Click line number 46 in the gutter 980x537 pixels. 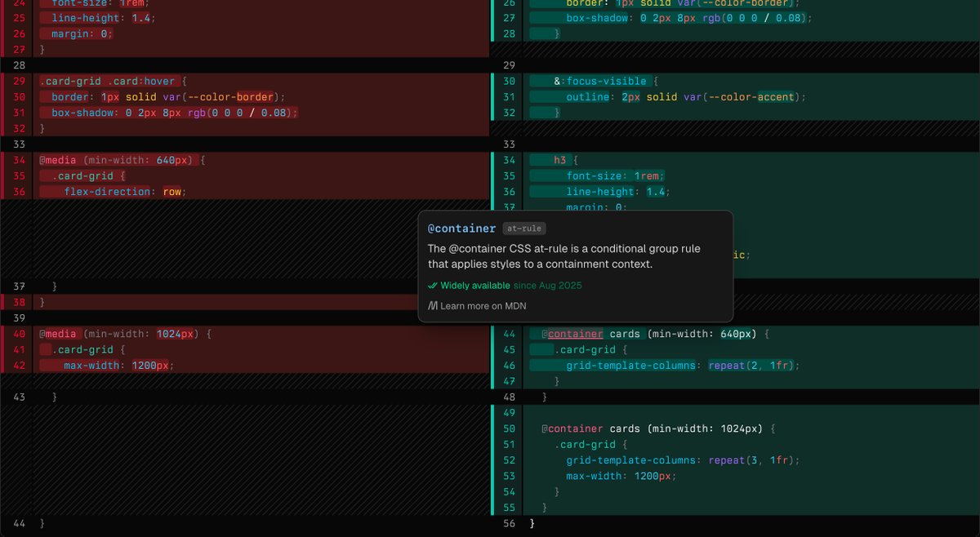tap(509, 366)
